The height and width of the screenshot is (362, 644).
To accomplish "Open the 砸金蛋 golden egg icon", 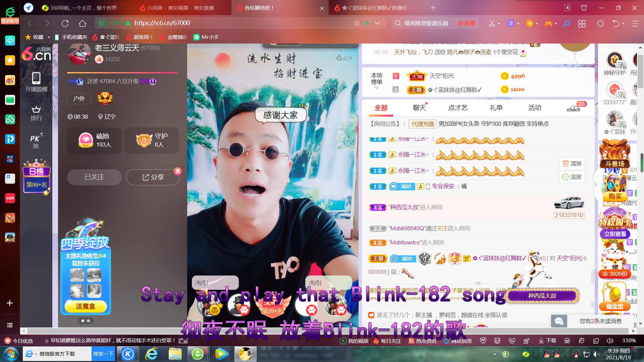I will pos(614,296).
